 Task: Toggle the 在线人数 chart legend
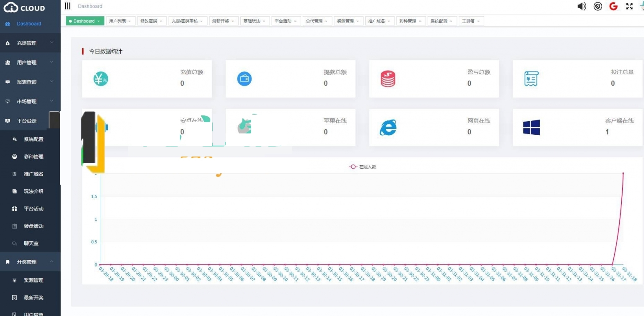coord(363,167)
